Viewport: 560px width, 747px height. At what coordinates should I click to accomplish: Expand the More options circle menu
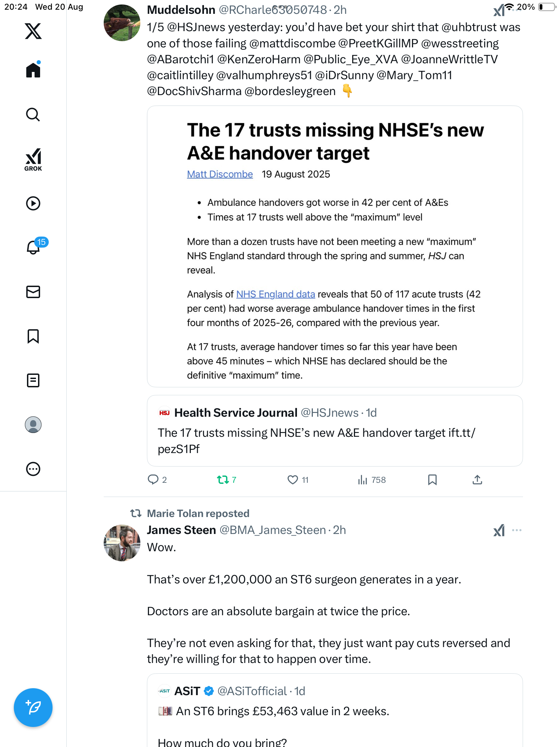pos(33,469)
